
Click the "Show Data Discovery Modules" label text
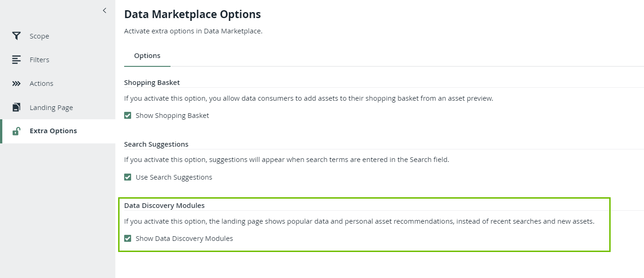click(x=184, y=239)
